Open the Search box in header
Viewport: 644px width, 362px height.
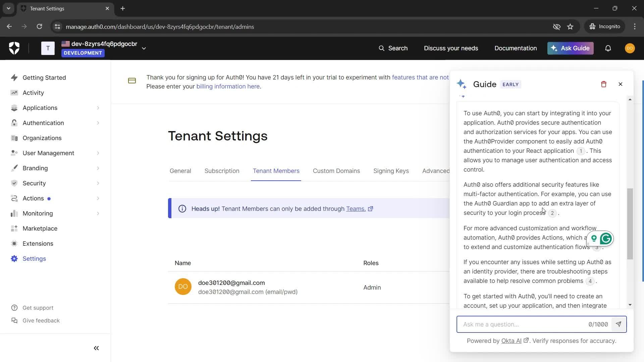pyautogui.click(x=393, y=48)
